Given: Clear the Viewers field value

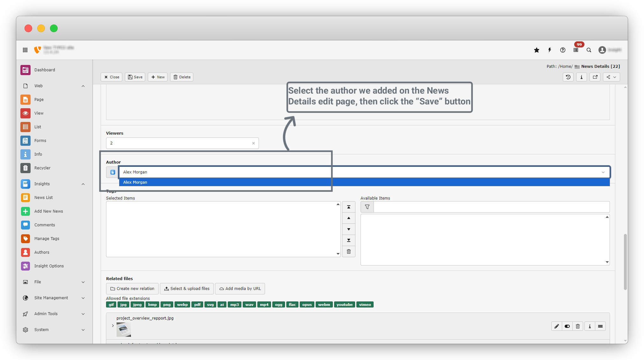Looking at the screenshot, I should click(254, 143).
